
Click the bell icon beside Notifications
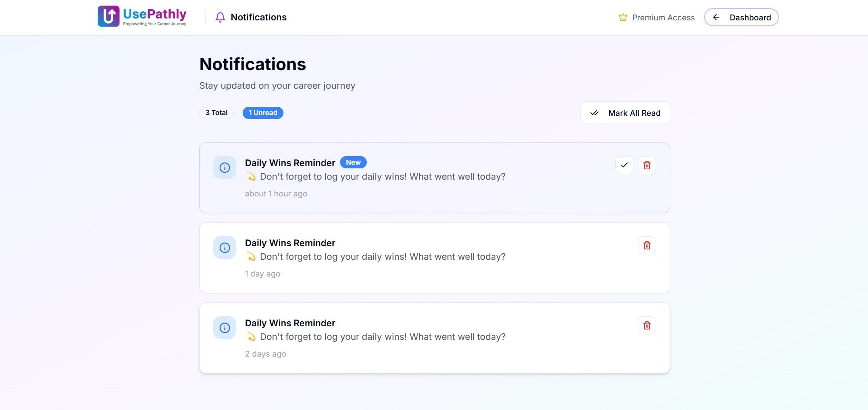[x=220, y=17]
